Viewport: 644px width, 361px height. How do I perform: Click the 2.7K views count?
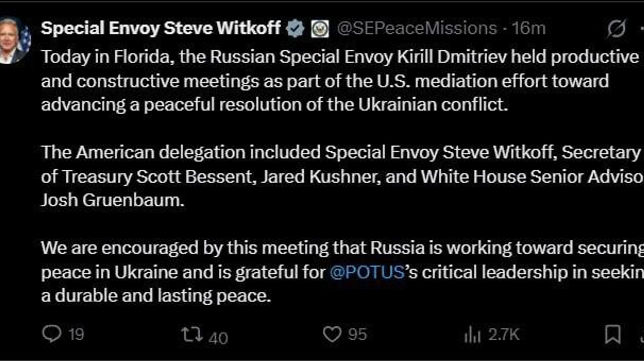pos(503,335)
